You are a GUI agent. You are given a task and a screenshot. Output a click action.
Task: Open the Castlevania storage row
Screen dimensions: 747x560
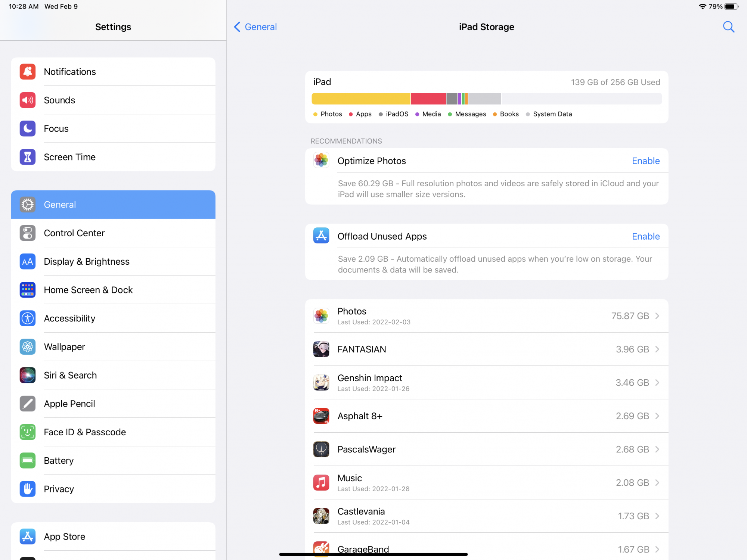[x=486, y=516]
